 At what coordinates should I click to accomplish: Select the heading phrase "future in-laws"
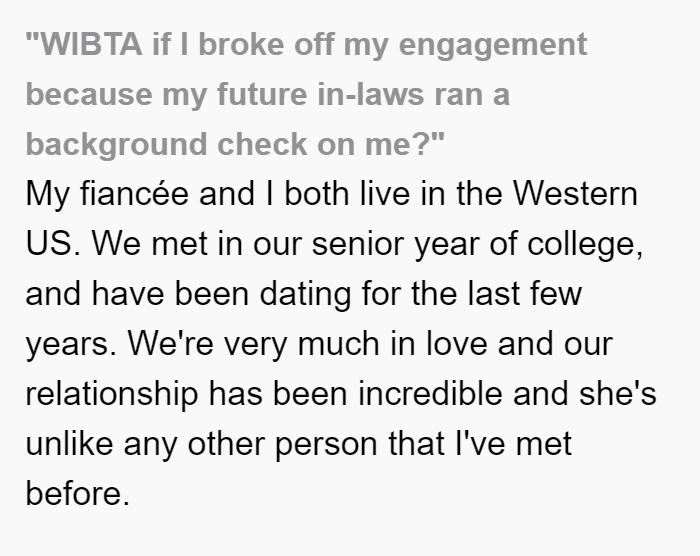point(321,94)
